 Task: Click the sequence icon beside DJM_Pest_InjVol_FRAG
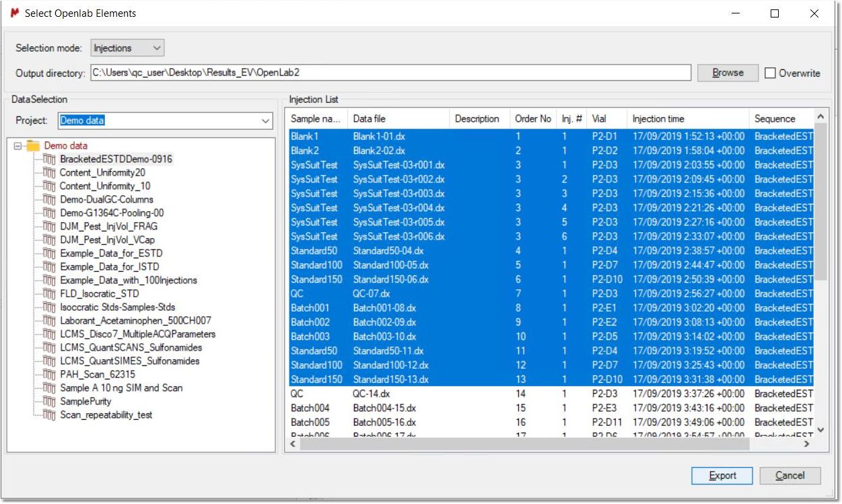tap(49, 227)
